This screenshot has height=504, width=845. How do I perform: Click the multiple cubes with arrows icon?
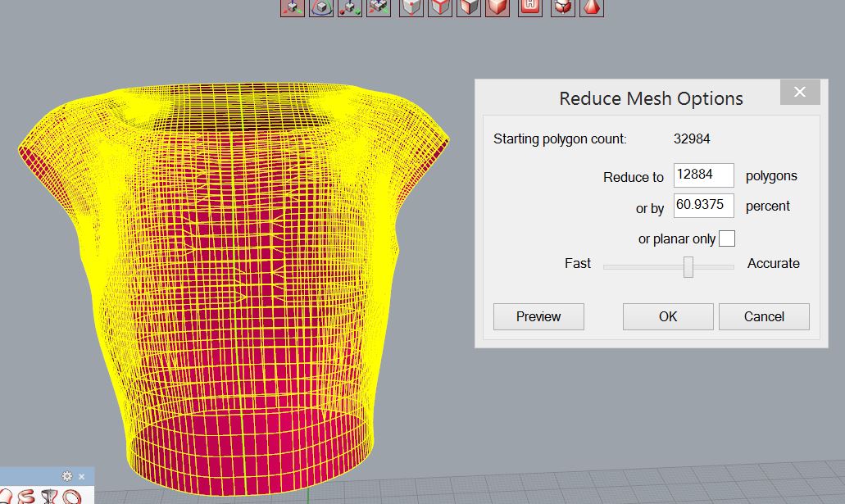coord(379,7)
